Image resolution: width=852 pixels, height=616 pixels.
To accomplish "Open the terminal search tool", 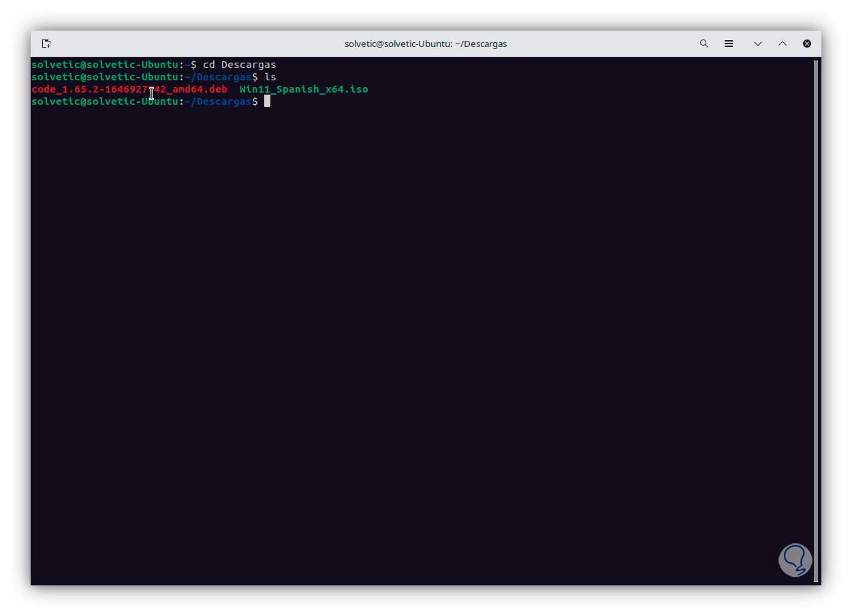I will (x=704, y=44).
